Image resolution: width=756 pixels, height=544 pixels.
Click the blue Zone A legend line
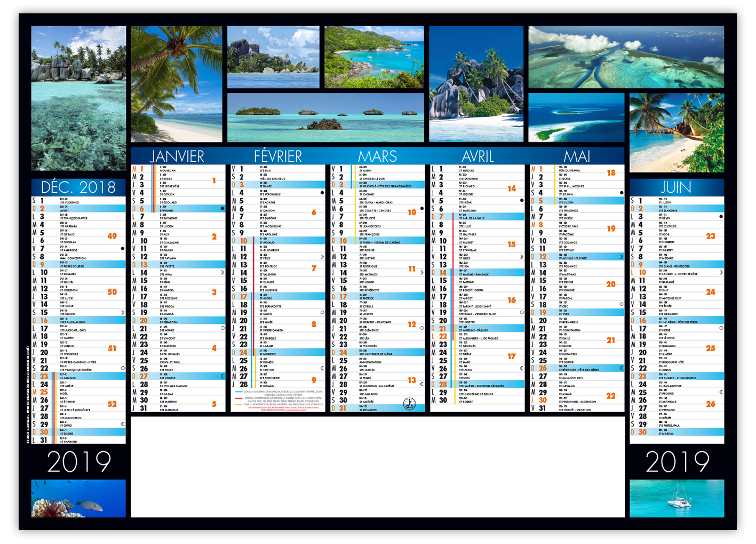[x=238, y=391]
